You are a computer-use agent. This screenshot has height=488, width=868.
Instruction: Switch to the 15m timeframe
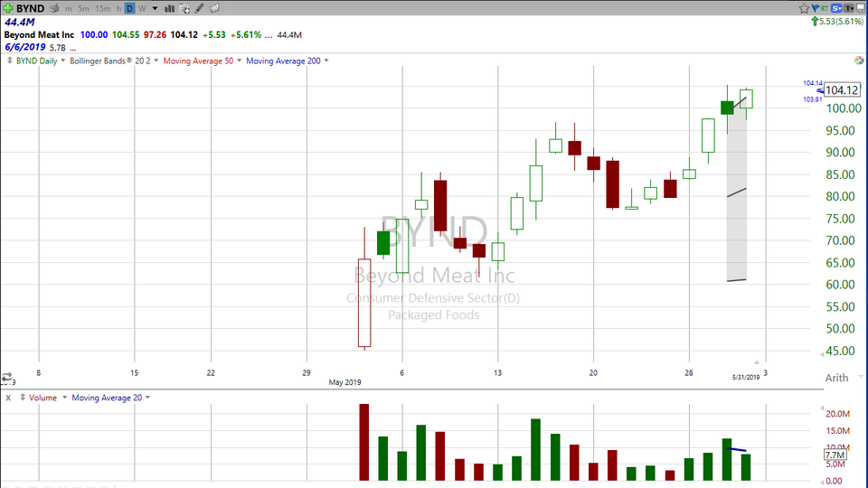tap(103, 9)
